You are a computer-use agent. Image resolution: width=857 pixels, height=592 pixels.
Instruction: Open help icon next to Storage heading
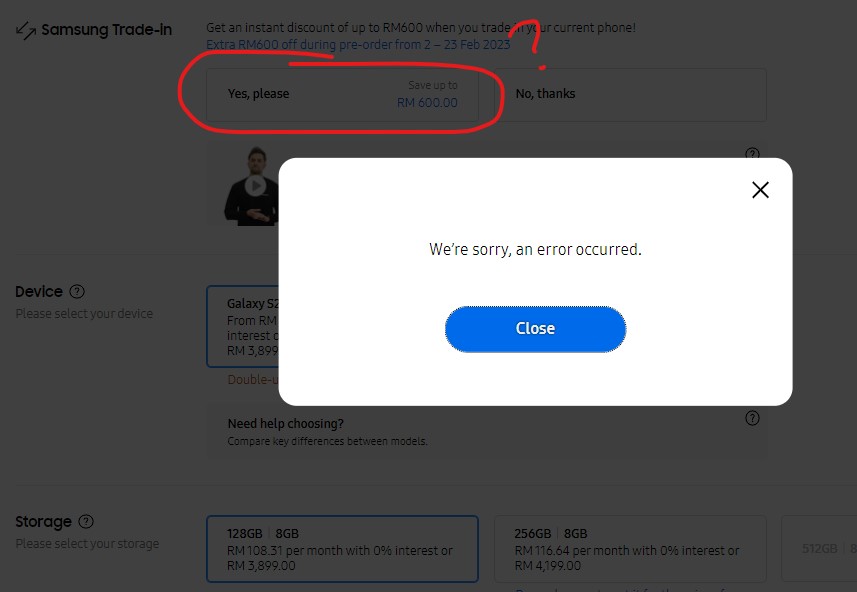point(86,521)
